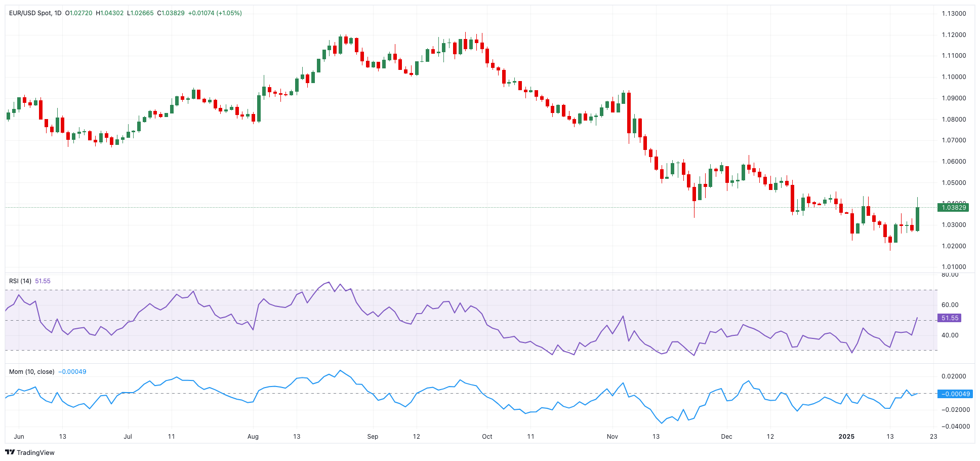The image size is (980, 461).
Task: Click the Dec label on time axis
Action: tap(726, 436)
